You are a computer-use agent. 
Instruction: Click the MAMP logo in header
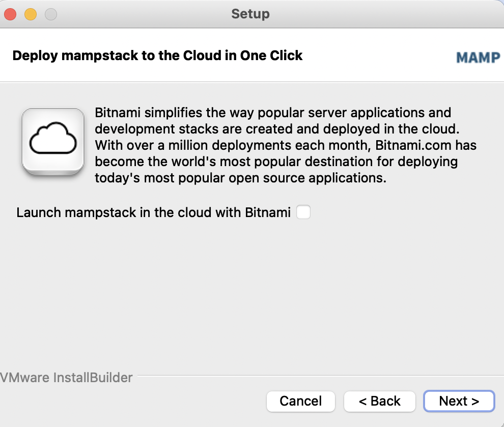(x=478, y=58)
